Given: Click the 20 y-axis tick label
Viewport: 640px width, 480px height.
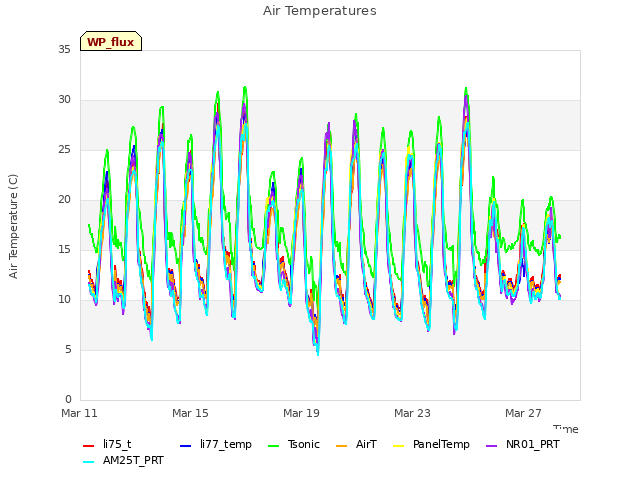Looking at the screenshot, I should [x=64, y=200].
